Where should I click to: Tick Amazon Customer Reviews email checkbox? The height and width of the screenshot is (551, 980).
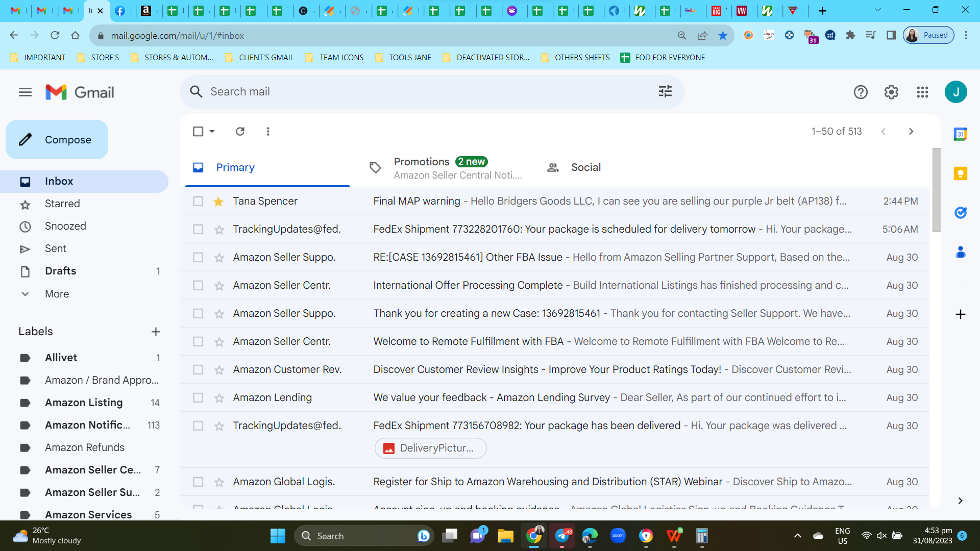click(x=198, y=370)
